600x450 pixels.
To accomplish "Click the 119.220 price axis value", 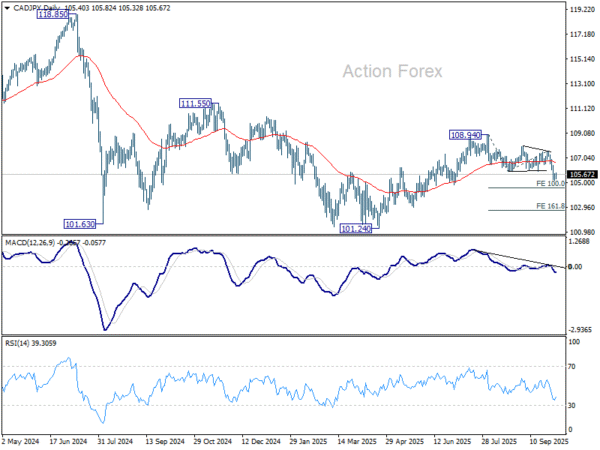I will (579, 10).
